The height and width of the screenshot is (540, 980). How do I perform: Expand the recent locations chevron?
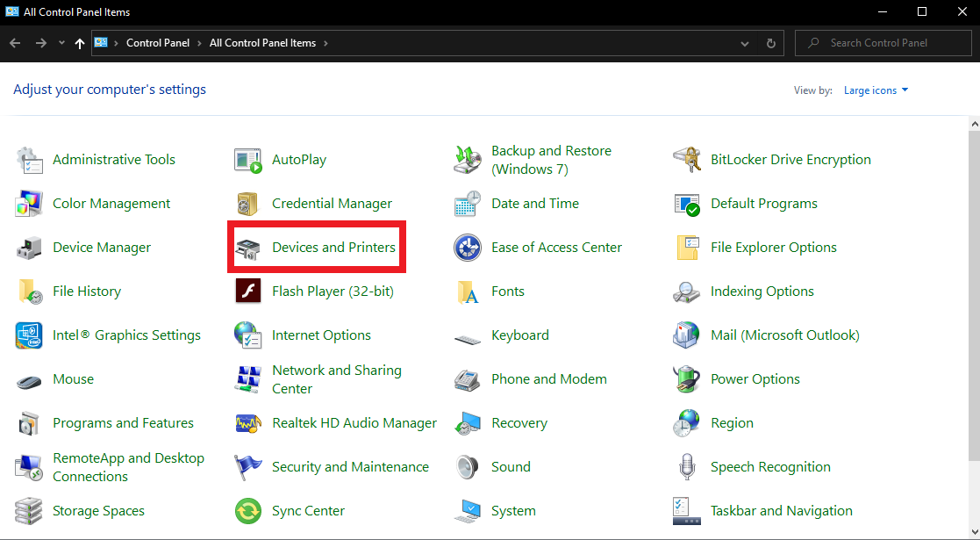pos(61,43)
